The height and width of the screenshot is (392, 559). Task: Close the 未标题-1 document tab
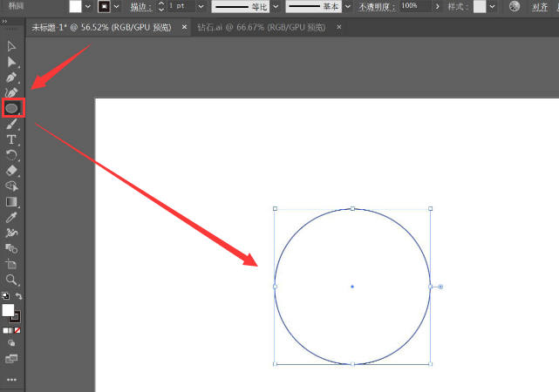(183, 27)
